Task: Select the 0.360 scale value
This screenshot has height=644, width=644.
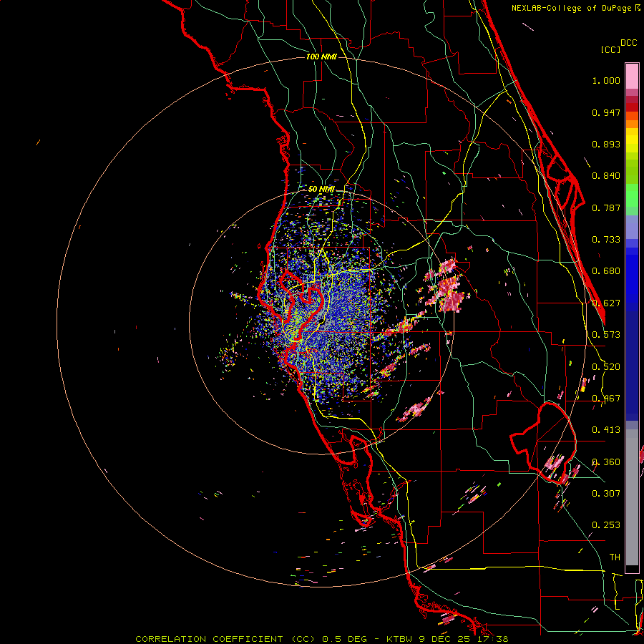Action: [x=606, y=462]
